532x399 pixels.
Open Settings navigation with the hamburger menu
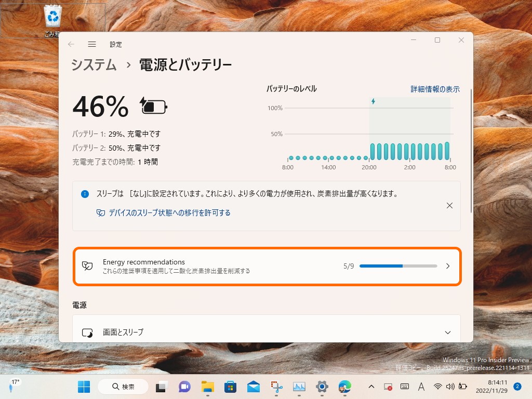92,44
